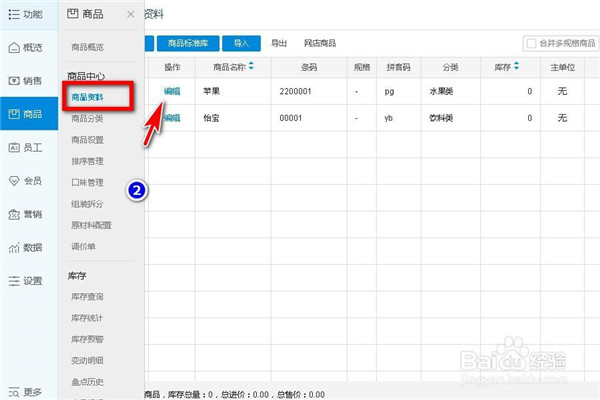The image size is (600, 400).
Task: Open the 概况 overview sidebar icon
Action: tap(26, 48)
